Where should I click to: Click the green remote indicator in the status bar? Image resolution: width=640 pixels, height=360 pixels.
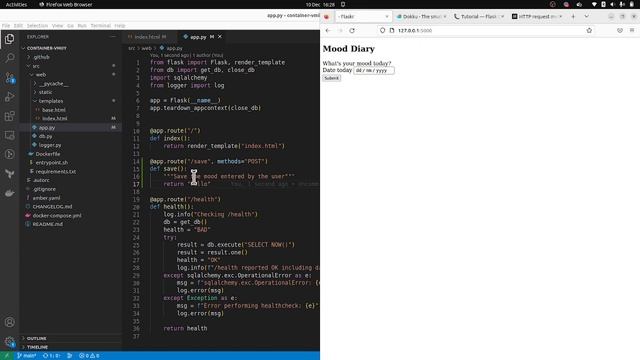click(7, 356)
